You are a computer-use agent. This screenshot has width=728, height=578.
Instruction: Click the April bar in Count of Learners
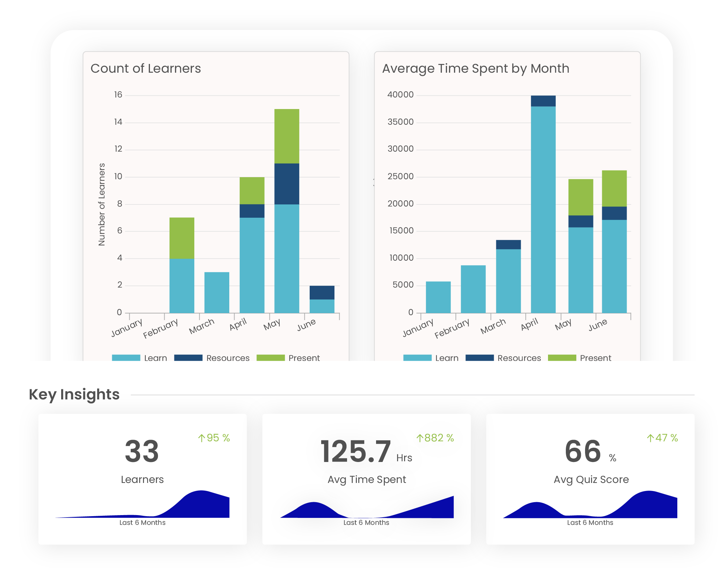click(x=252, y=245)
